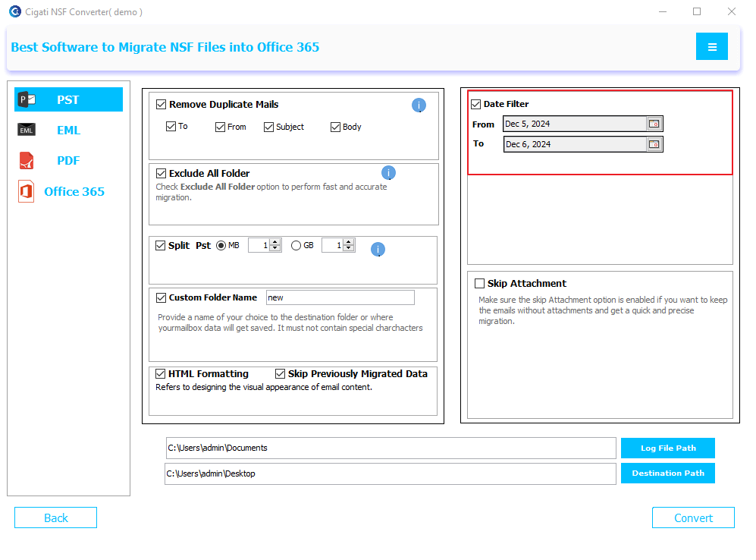The image size is (756, 560).
Task: Click the Office 365 logo icon
Action: [26, 191]
